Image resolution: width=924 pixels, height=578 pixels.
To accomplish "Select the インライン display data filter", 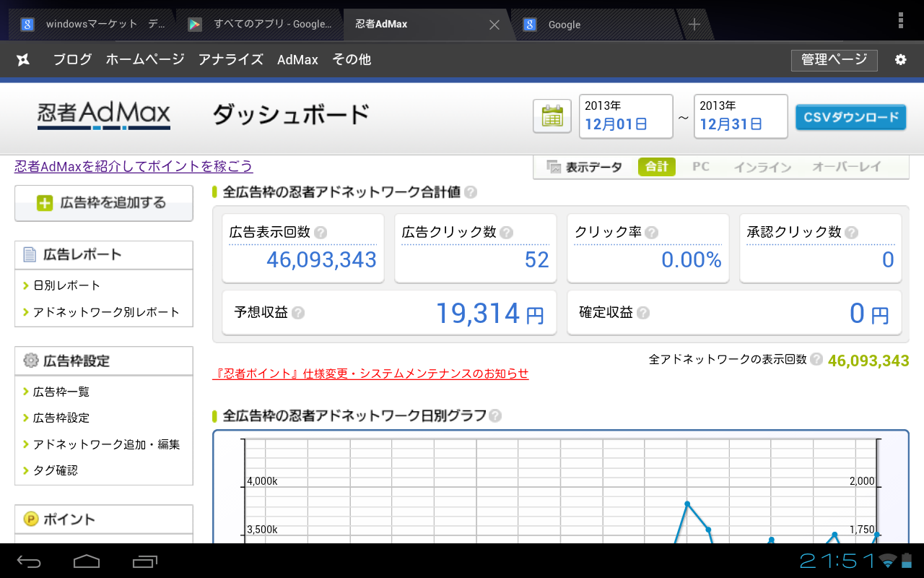I will point(762,167).
